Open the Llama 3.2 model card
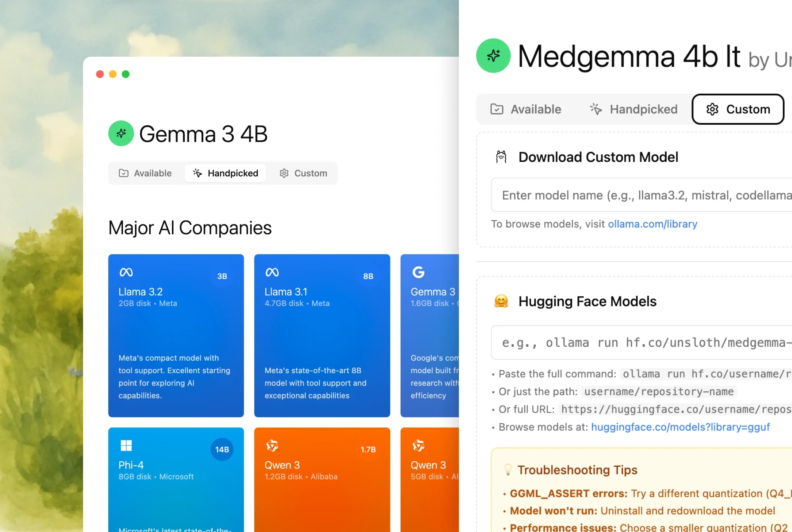This screenshot has height=532, width=792. [176, 336]
